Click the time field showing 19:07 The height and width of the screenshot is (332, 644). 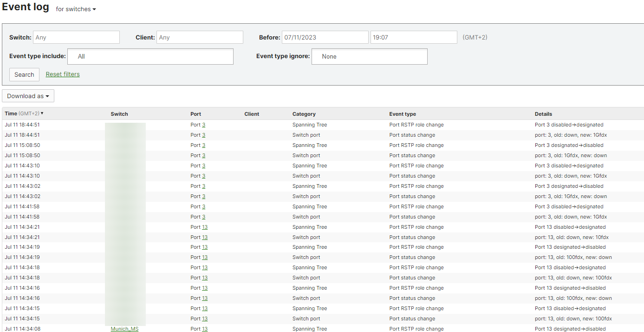pyautogui.click(x=413, y=37)
